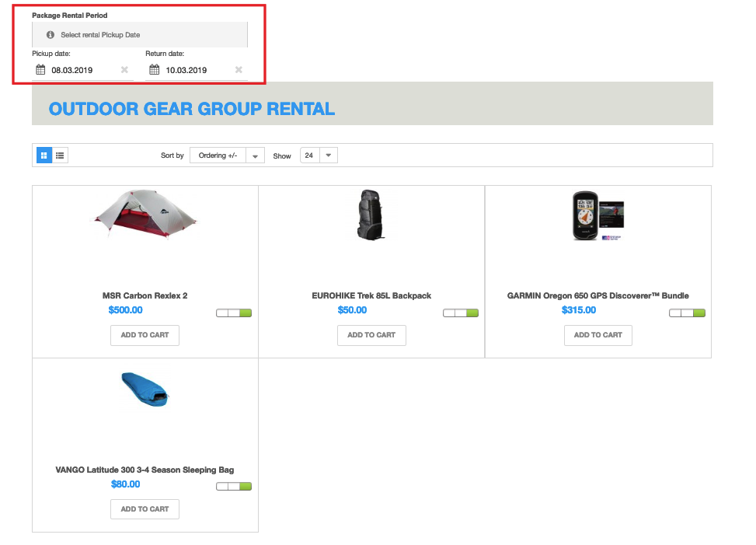Screen dimensions: 756x545
Task: Toggle the MSR Carbon Reflex 2 switch
Action: [x=234, y=313]
